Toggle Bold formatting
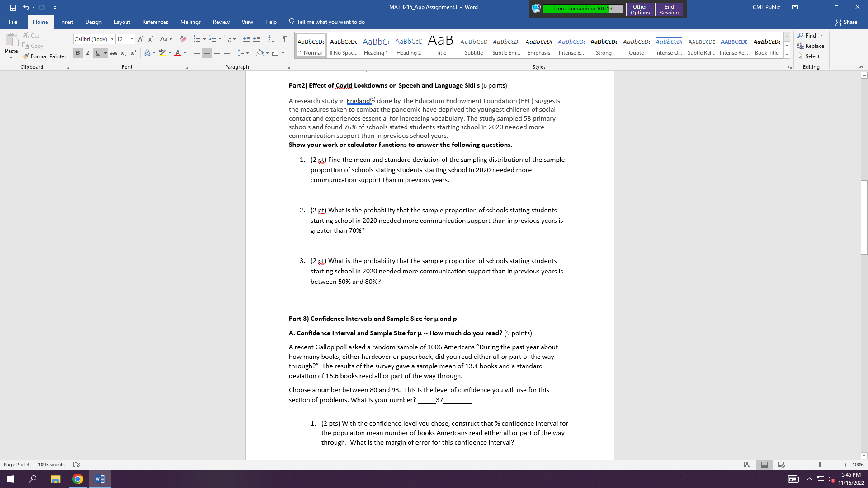 [x=78, y=53]
